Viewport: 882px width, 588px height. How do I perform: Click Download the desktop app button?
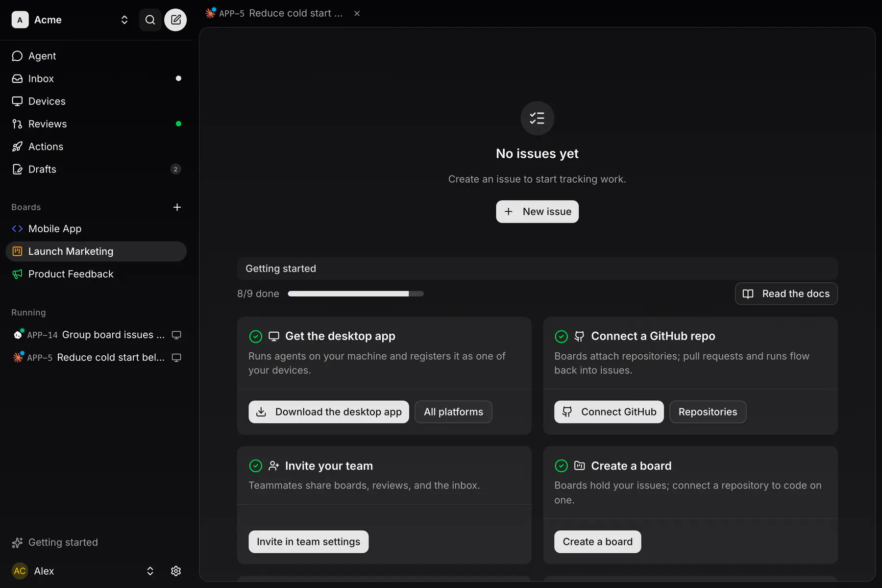(x=329, y=412)
